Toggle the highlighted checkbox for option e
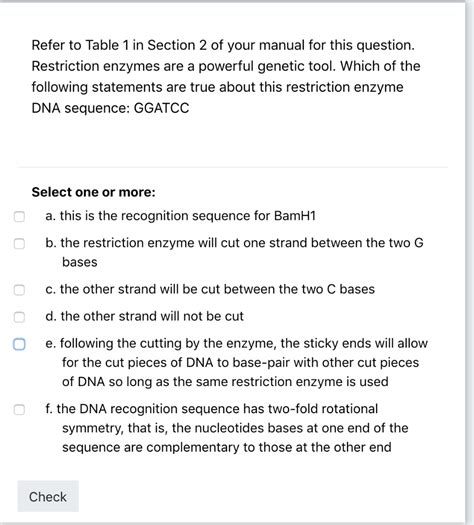This screenshot has width=474, height=525. click(19, 344)
